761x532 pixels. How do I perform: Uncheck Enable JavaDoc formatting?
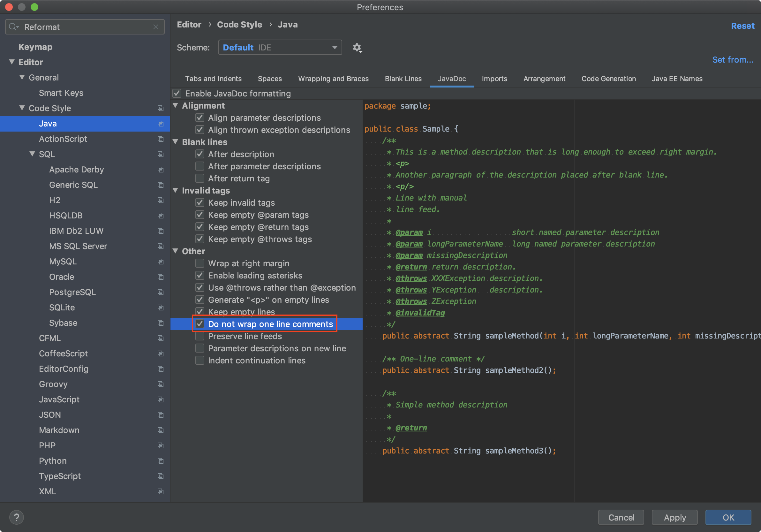tap(177, 94)
